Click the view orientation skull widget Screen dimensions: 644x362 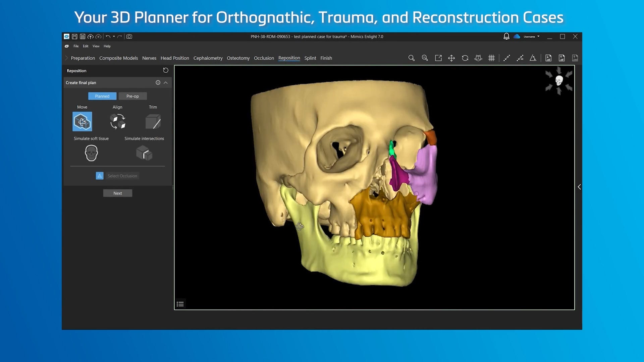(x=559, y=80)
